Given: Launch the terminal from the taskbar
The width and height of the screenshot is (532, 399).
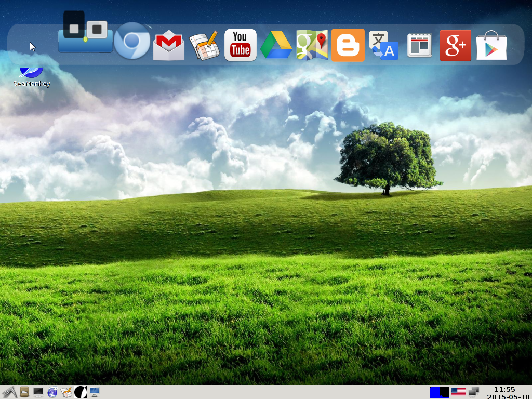Looking at the screenshot, I should click(38, 392).
